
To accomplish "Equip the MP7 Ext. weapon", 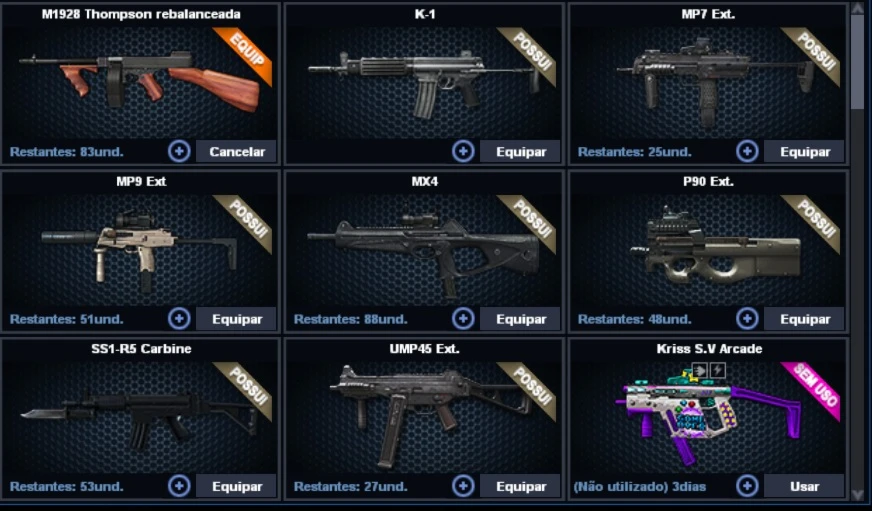I will 805,151.
